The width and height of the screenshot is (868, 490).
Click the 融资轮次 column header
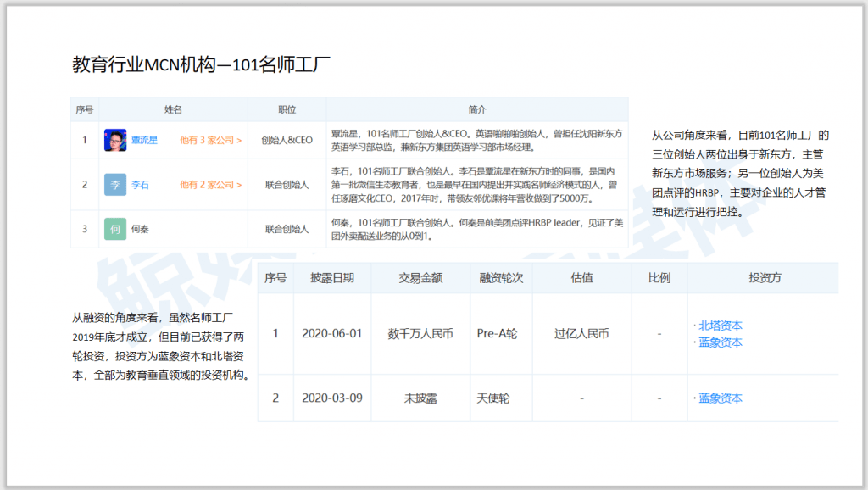pyautogui.click(x=500, y=278)
